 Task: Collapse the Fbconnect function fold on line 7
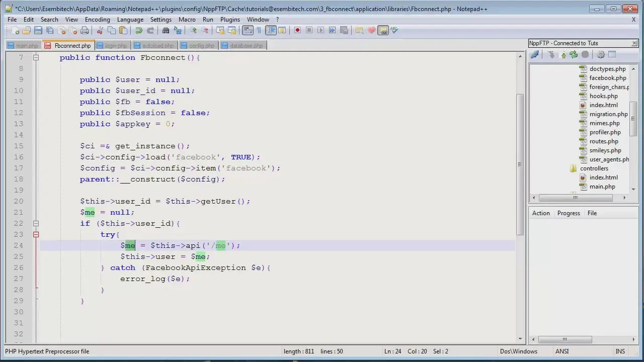tap(36, 57)
